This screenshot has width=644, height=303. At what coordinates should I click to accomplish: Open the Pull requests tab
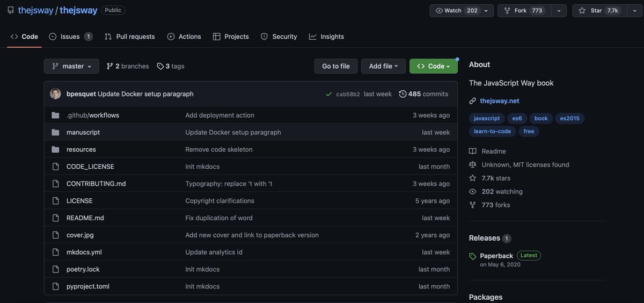(x=130, y=37)
